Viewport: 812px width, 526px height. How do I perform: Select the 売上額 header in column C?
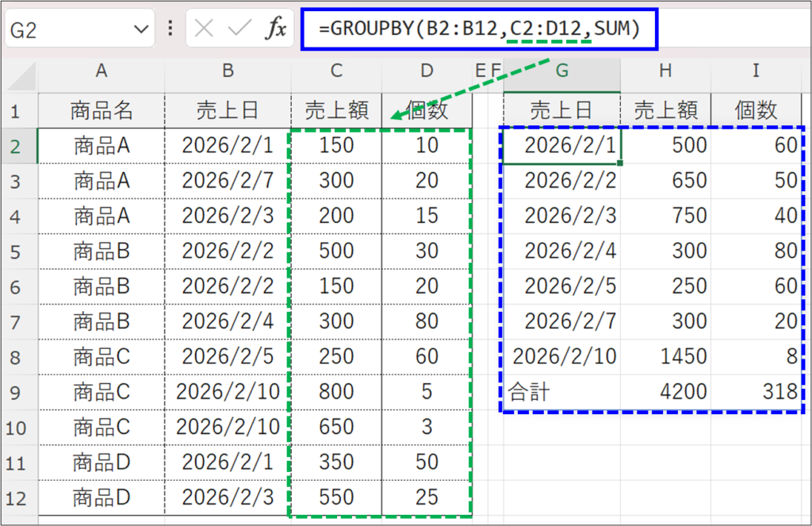[336, 110]
